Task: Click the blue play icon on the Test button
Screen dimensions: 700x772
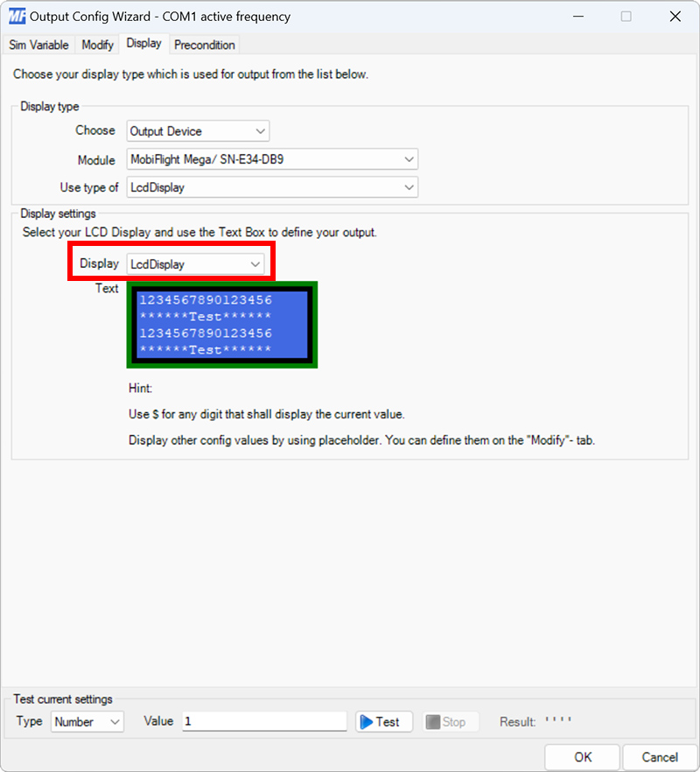Action: point(368,721)
